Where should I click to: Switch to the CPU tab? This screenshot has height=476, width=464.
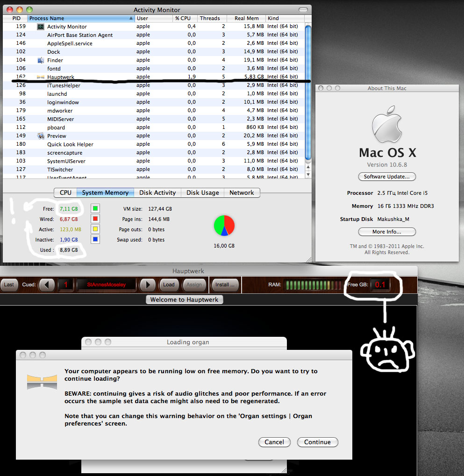coord(65,192)
